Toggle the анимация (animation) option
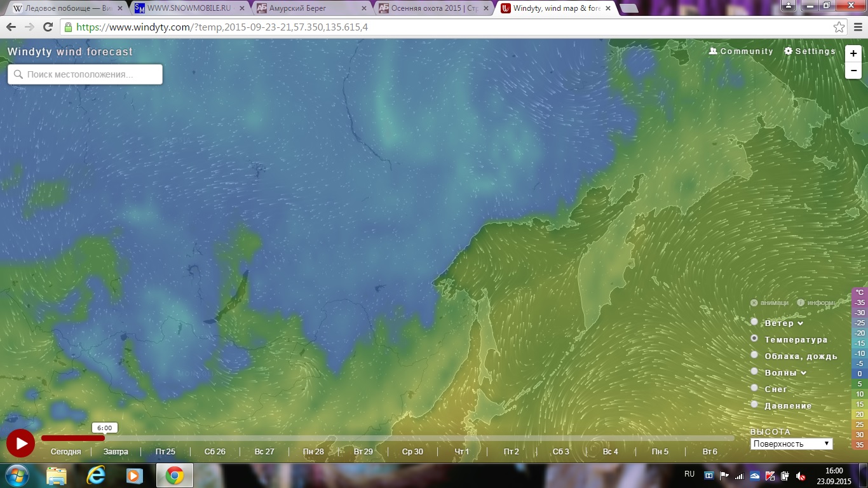Viewport: 868px width, 488px height. pos(754,303)
